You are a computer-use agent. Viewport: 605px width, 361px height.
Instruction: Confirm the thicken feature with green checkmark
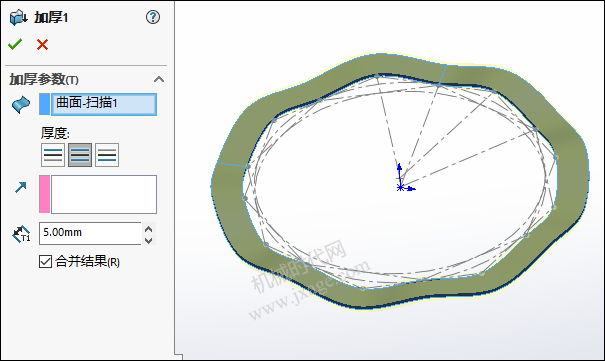[x=15, y=45]
